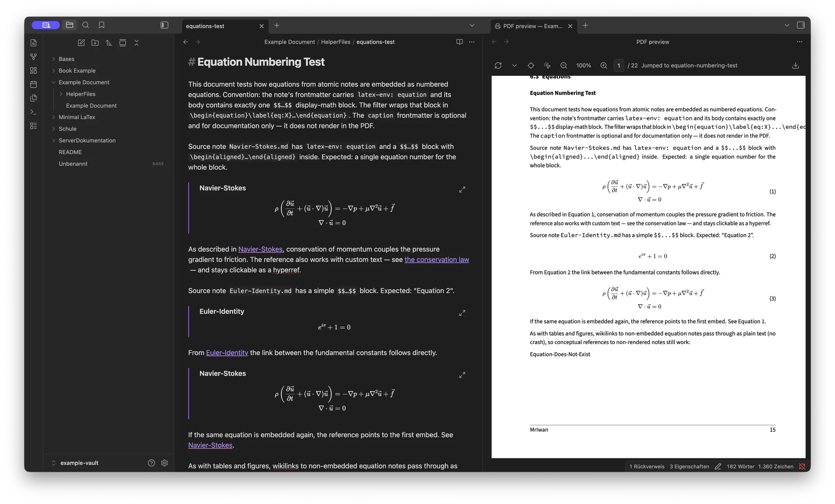Add new tab beside equations-test

(x=277, y=26)
